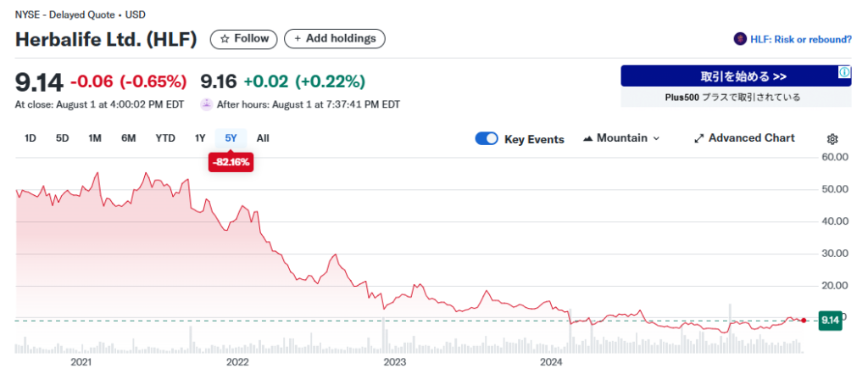
Task: Select the 1D time range
Action: 31,138
